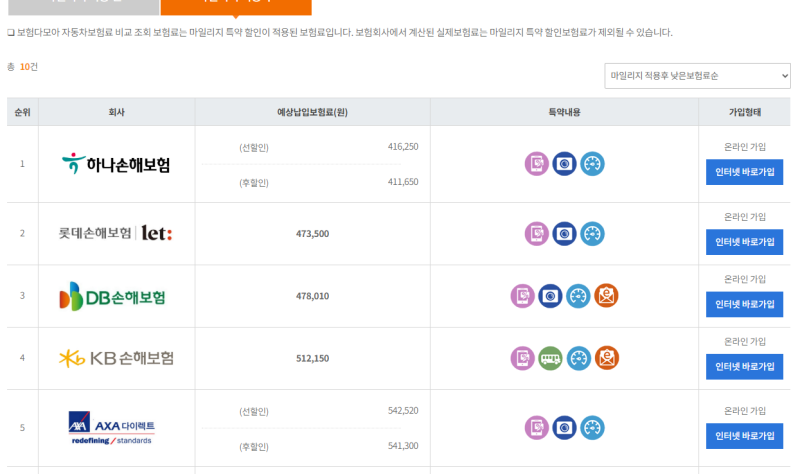Click blackbox camera icon in DB손해보험 row
The image size is (800, 474).
(551, 296)
